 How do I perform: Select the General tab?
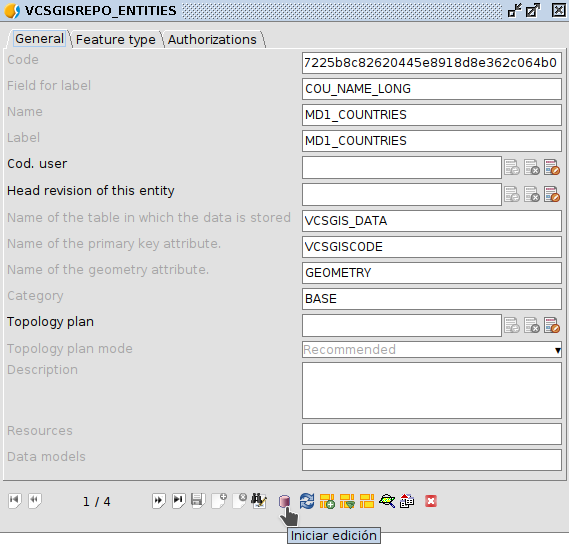(39, 38)
